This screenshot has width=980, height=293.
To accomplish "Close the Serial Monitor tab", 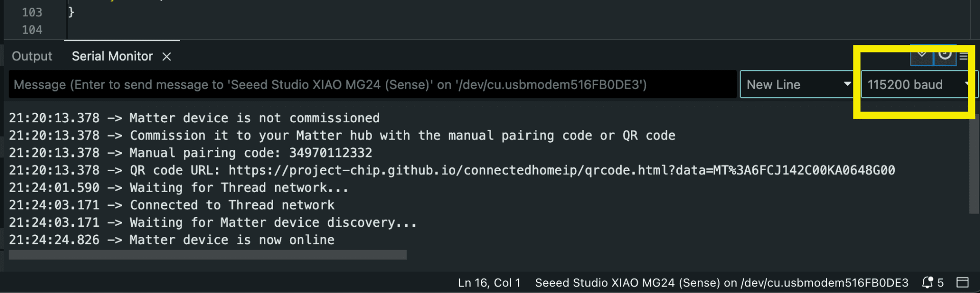I will click(166, 57).
